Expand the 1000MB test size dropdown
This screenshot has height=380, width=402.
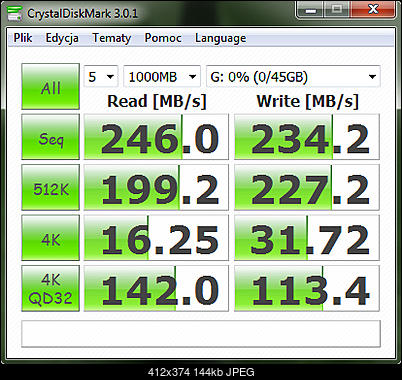(x=162, y=77)
